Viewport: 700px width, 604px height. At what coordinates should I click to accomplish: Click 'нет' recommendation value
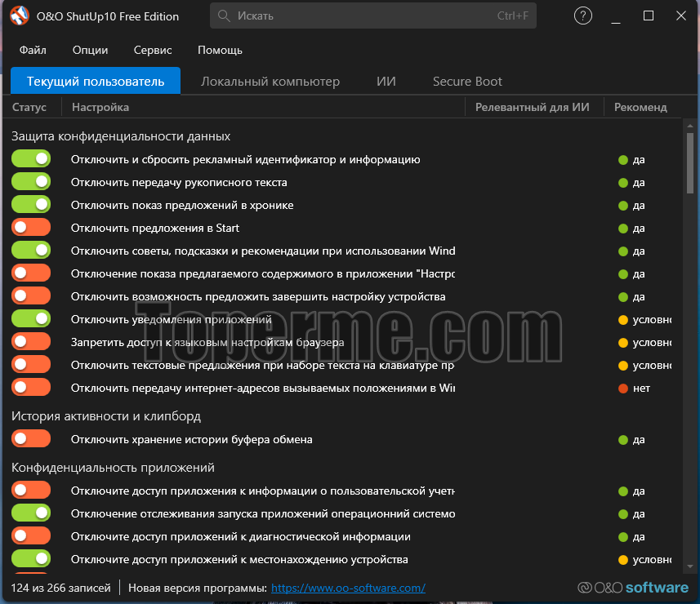coord(641,388)
